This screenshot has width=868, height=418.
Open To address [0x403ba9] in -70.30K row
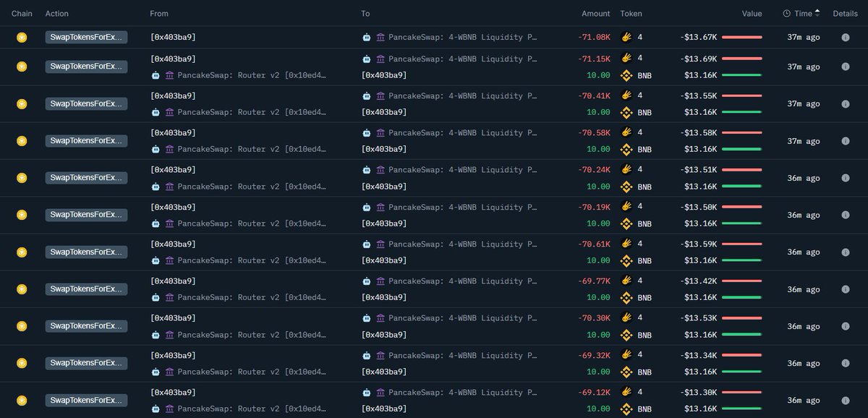(384, 335)
